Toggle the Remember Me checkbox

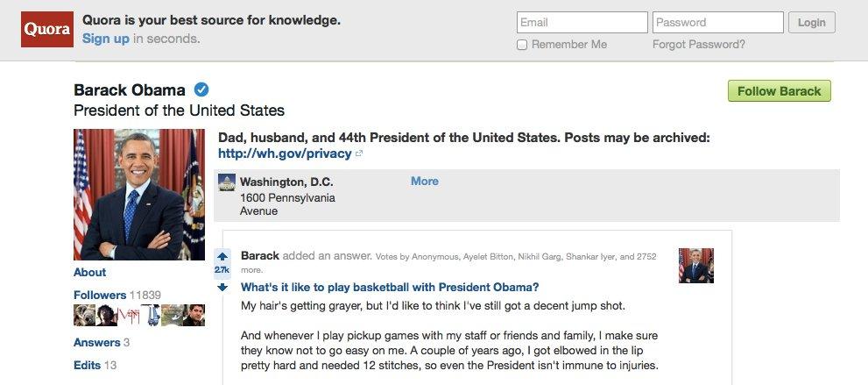click(521, 45)
